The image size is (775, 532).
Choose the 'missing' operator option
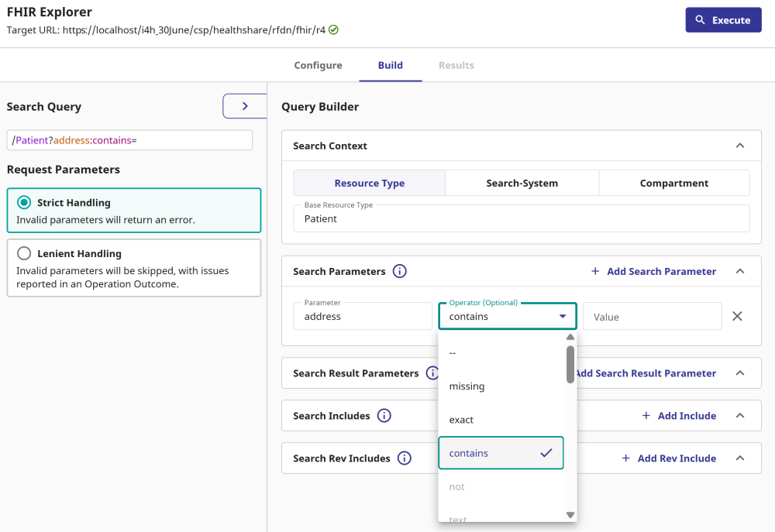click(501, 386)
